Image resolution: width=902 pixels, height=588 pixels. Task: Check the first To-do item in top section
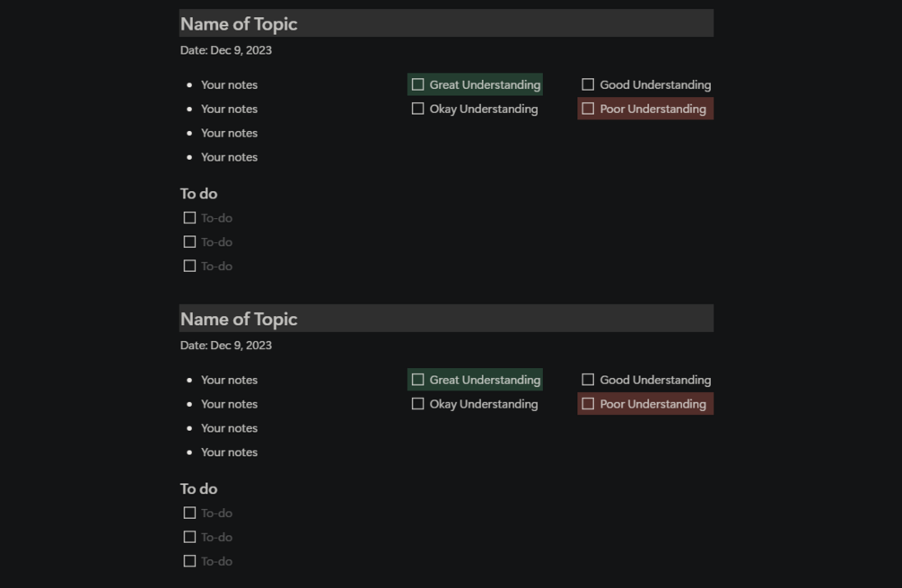point(189,217)
